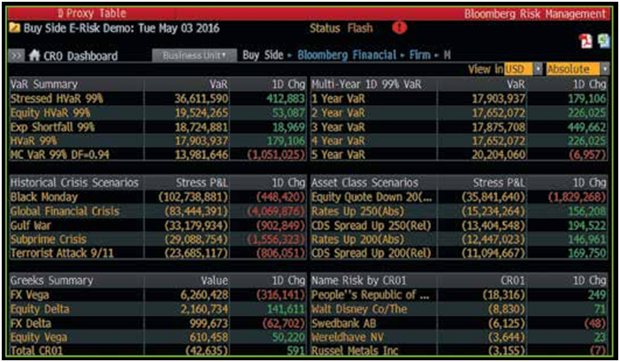Screen dimensions: 620x362
Task: Select the FX Vega greek row
Action: pyautogui.click(x=158, y=295)
